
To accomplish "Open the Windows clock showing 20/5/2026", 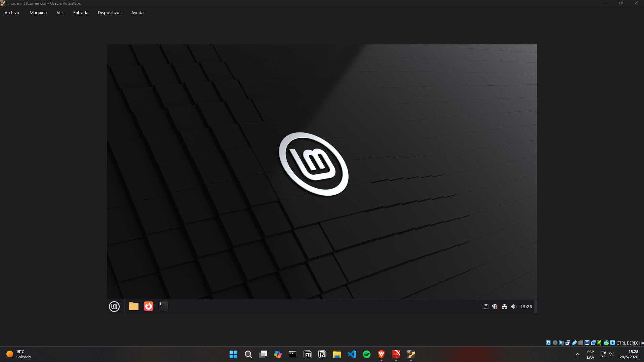I will 629,354.
